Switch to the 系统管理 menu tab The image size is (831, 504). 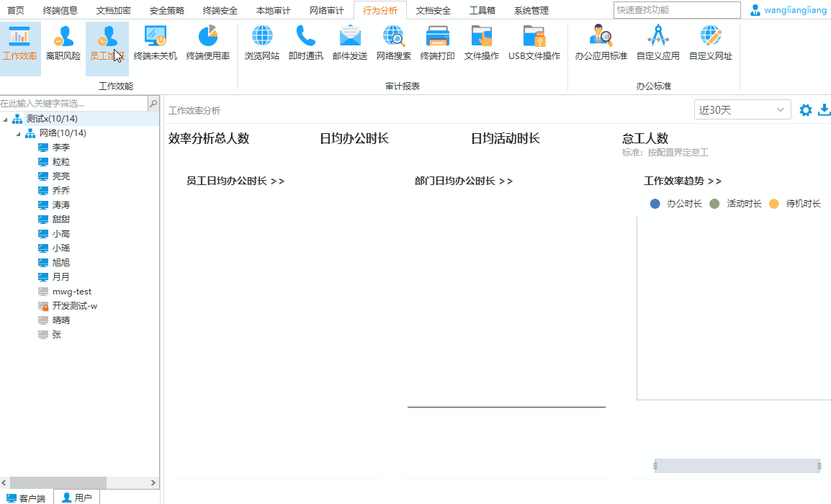(531, 11)
